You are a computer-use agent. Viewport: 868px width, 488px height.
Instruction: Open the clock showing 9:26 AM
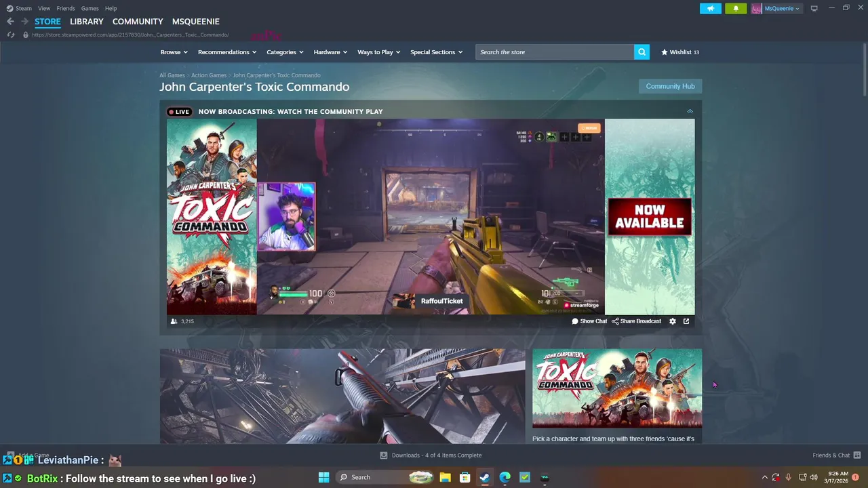(836, 477)
